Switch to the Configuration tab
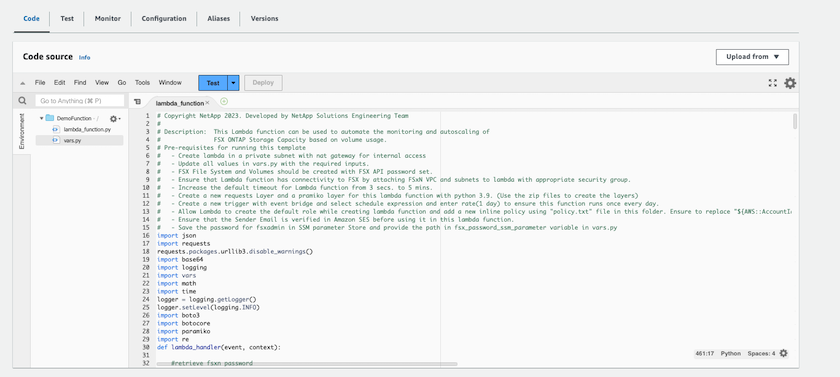 164,18
